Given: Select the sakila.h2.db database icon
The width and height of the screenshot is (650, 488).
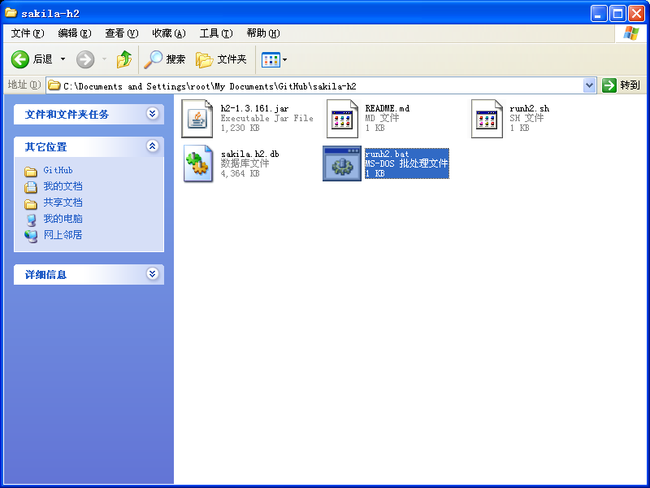Looking at the screenshot, I should tap(197, 163).
